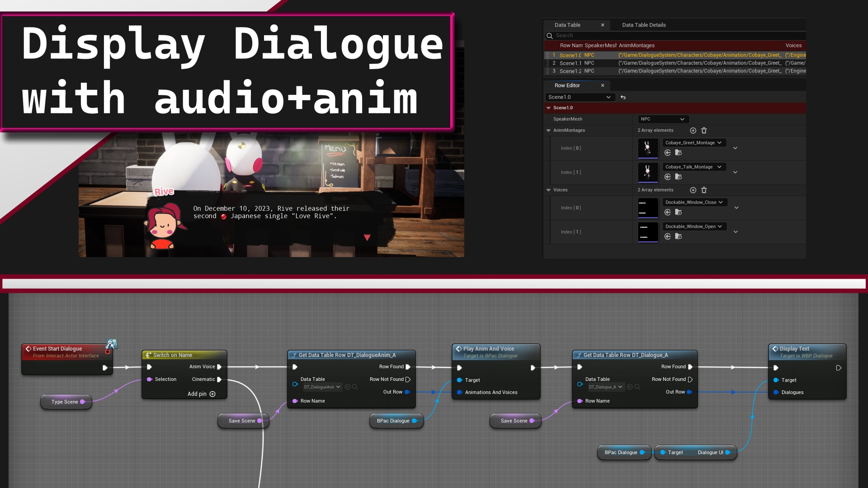The image size is (868, 488).
Task: Click the undo arrow in Row Editor
Action: 623,97
